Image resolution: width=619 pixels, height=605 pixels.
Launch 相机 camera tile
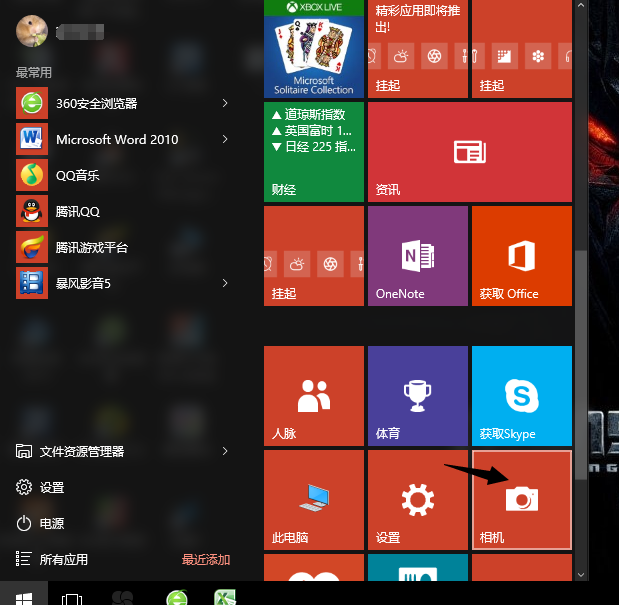[x=522, y=500]
